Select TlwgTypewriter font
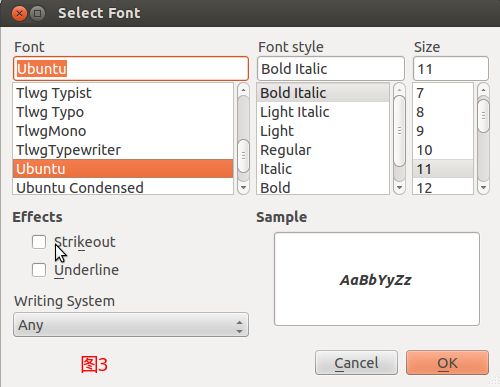The image size is (500, 387). click(x=123, y=150)
